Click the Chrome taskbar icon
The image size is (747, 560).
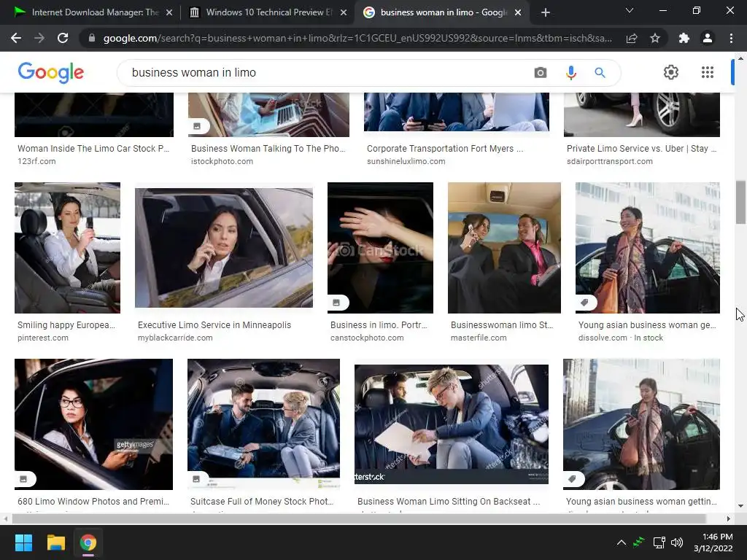click(88, 542)
